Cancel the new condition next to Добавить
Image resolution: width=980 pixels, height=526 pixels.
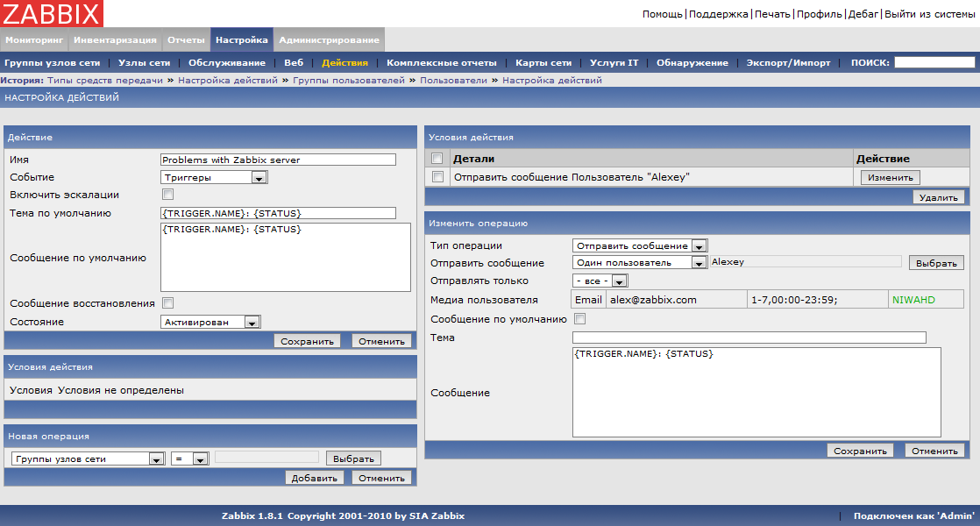click(381, 478)
